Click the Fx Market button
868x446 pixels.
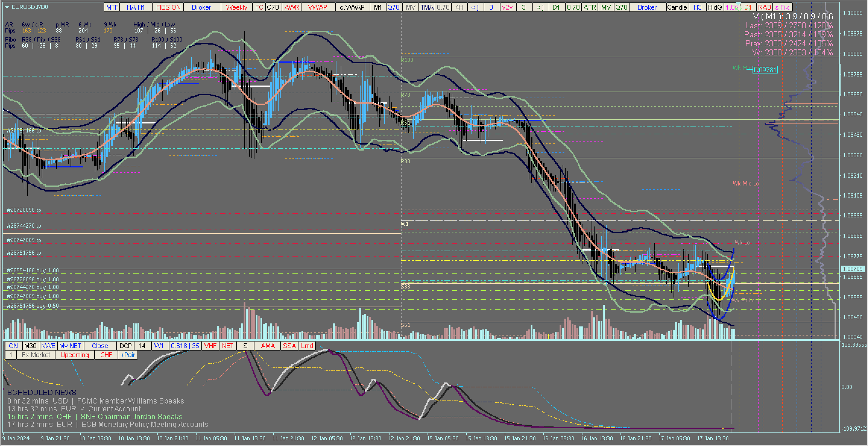pos(36,355)
